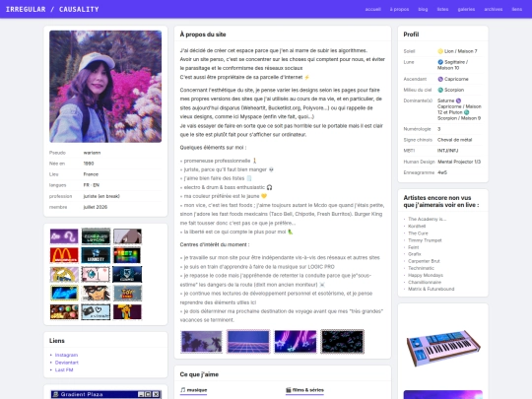This screenshot has width=532, height=399.
Task: Close the Gradient Plaza window
Action: point(156,394)
